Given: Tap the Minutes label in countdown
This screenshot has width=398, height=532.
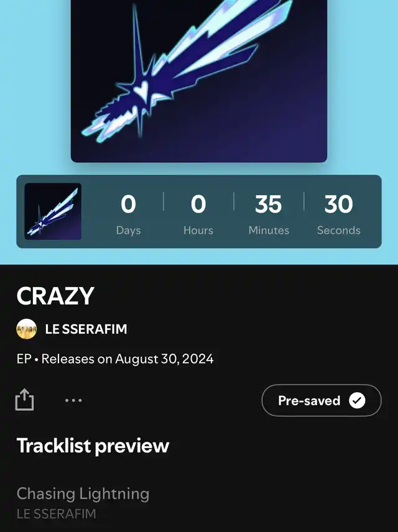Looking at the screenshot, I should tap(269, 231).
